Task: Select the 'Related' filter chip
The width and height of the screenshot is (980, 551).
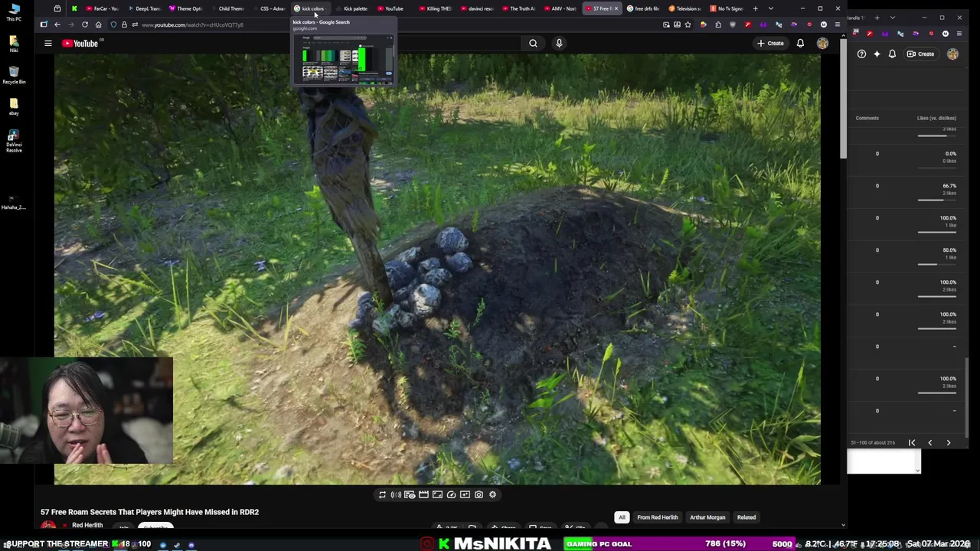Action: pos(746,517)
